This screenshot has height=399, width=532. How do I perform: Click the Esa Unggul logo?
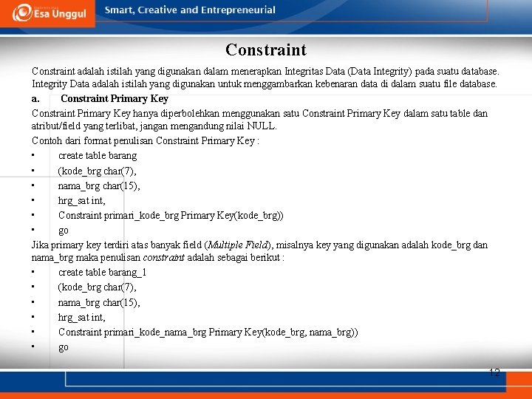point(50,13)
